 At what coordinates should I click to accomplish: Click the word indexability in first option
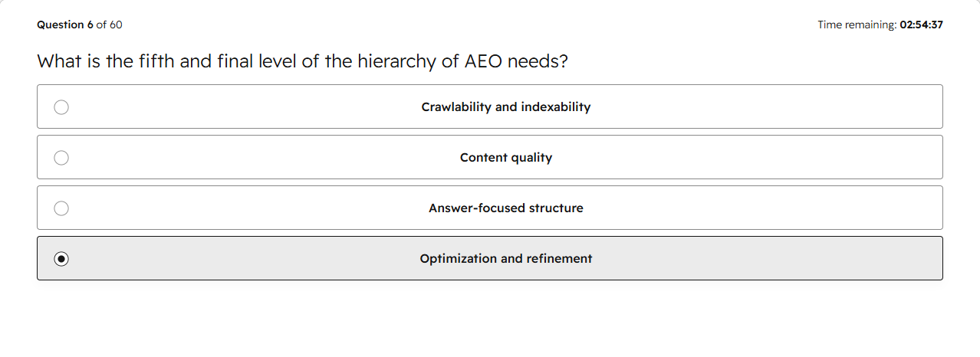(x=556, y=107)
